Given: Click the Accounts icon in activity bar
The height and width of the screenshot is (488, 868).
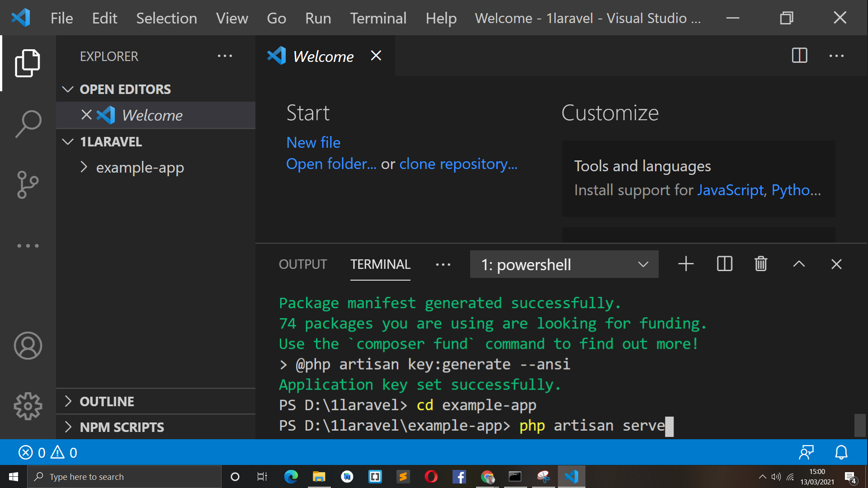Looking at the screenshot, I should [x=28, y=346].
